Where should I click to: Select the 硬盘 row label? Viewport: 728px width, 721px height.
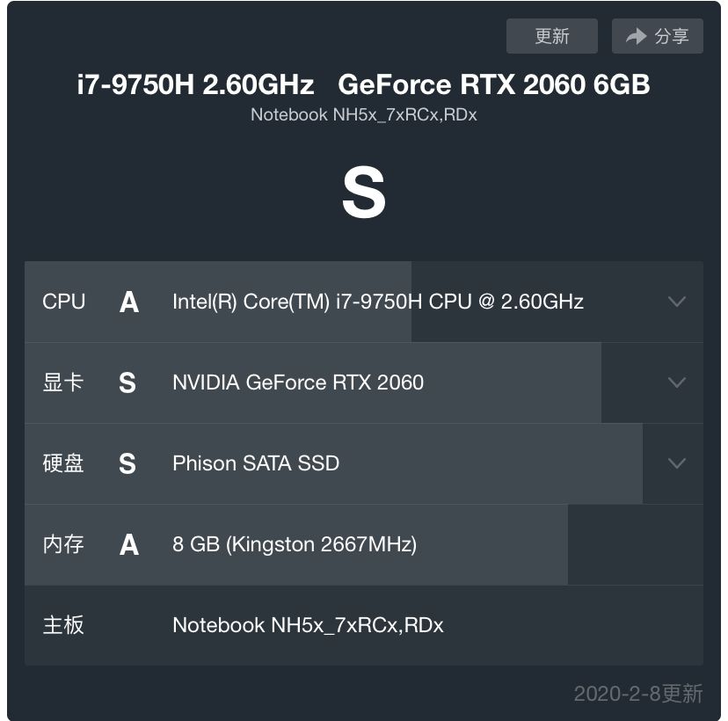point(63,463)
